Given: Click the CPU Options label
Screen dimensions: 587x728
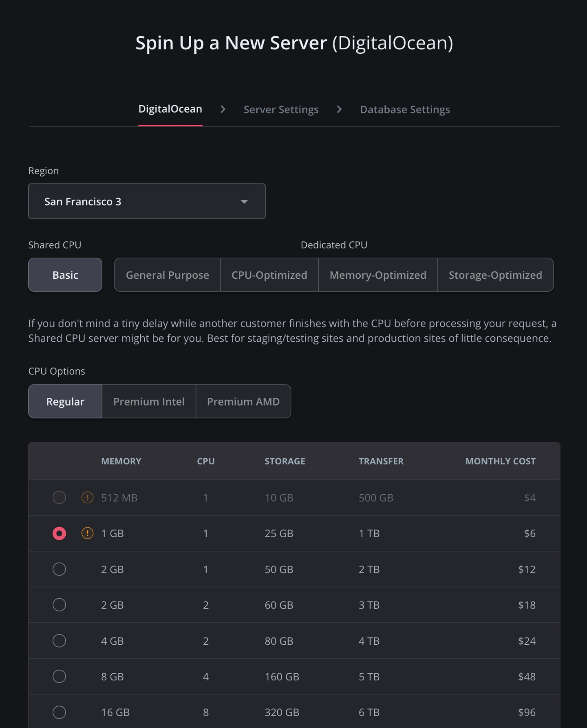Looking at the screenshot, I should click(x=57, y=371).
